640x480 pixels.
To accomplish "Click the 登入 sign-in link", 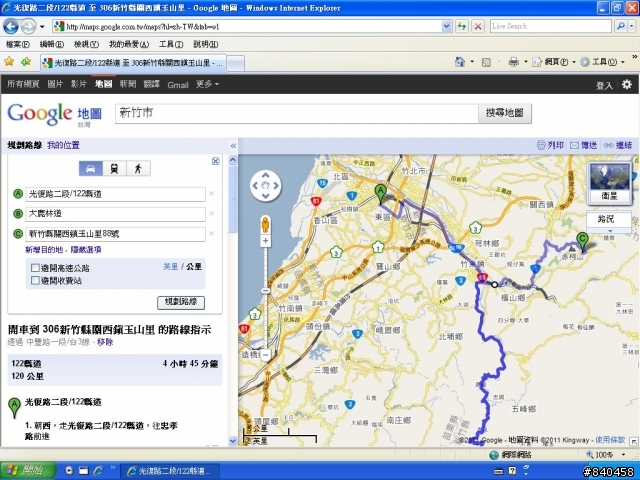I will 604,85.
